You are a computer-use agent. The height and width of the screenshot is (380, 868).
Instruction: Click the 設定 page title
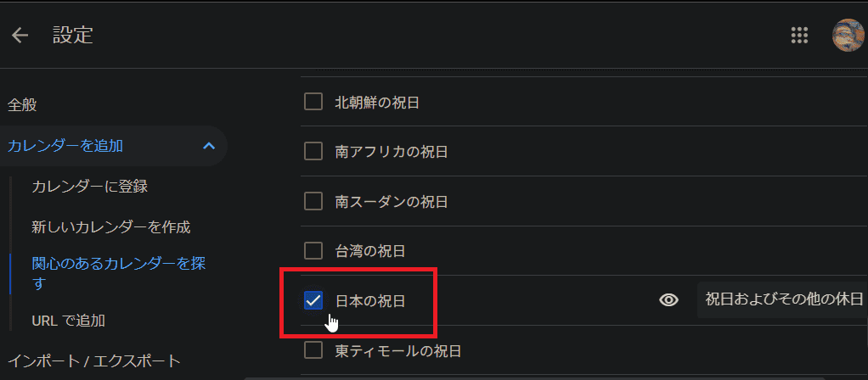point(73,35)
